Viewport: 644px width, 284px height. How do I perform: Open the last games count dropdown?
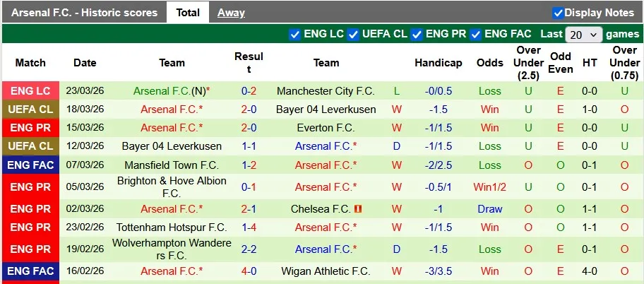(x=584, y=34)
